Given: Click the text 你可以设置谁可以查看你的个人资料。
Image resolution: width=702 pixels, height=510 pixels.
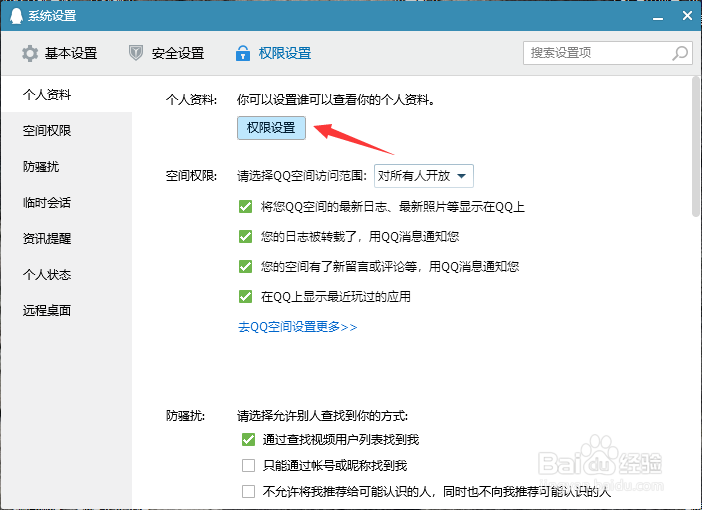Looking at the screenshot, I should [336, 100].
